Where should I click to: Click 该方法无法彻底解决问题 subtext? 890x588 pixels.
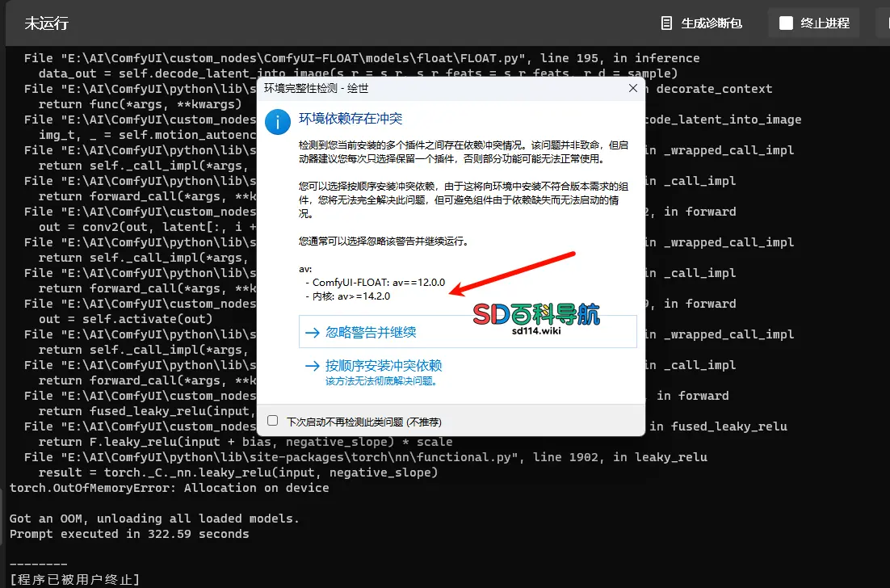tap(381, 381)
